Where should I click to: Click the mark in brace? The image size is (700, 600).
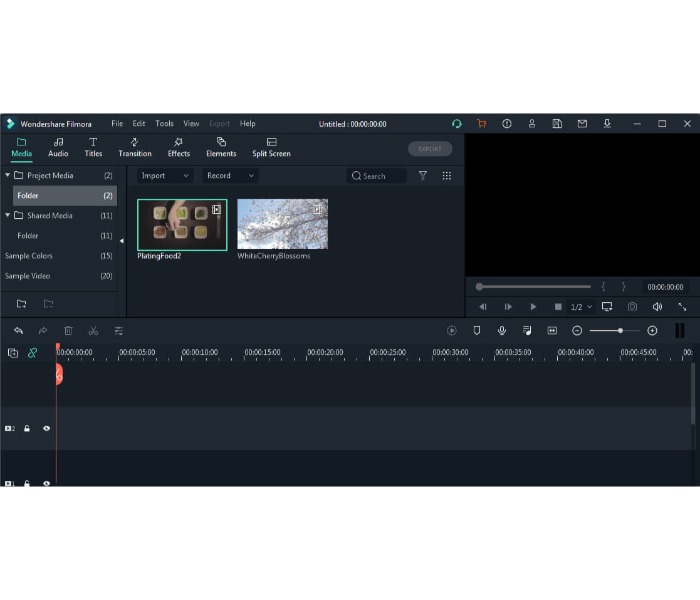click(603, 287)
